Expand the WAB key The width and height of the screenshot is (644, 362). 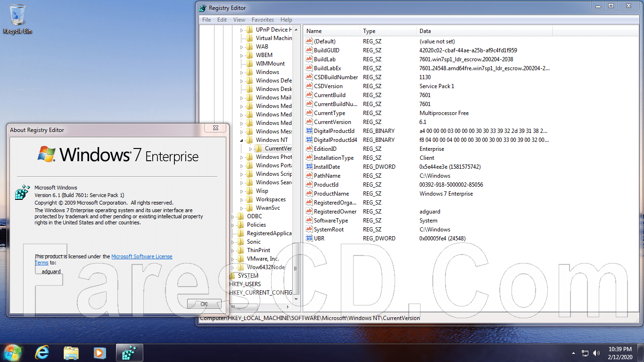pyautogui.click(x=242, y=47)
